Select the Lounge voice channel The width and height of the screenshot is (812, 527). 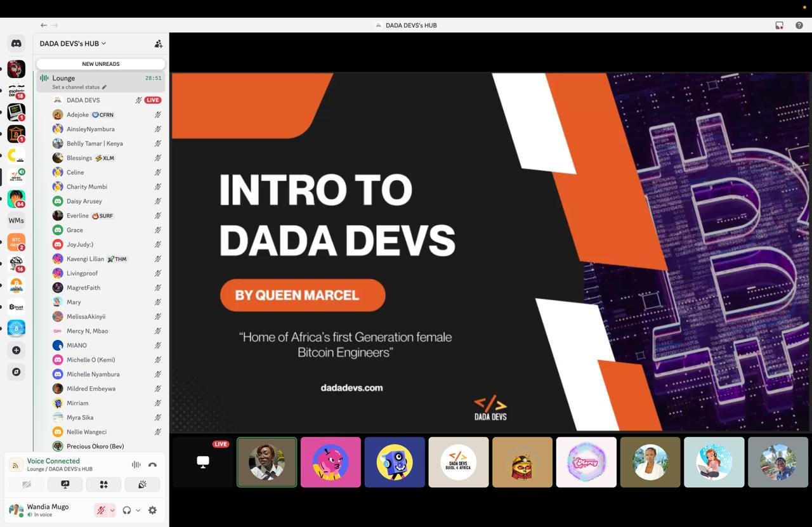point(64,77)
